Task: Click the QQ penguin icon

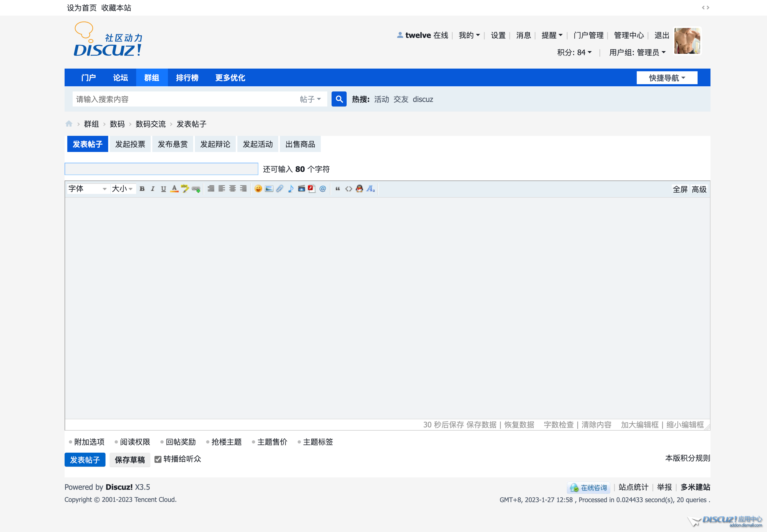Action: tap(359, 189)
